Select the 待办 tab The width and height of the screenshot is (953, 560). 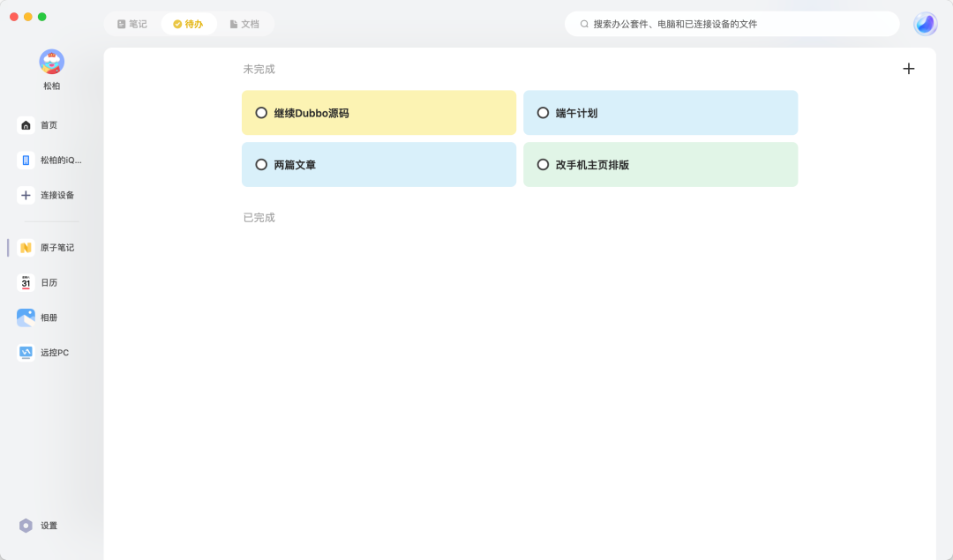pos(189,25)
